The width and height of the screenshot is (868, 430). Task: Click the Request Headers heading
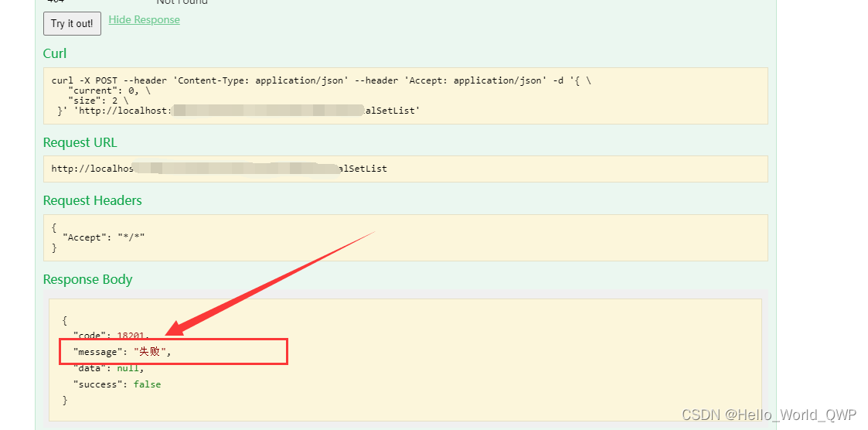click(93, 200)
